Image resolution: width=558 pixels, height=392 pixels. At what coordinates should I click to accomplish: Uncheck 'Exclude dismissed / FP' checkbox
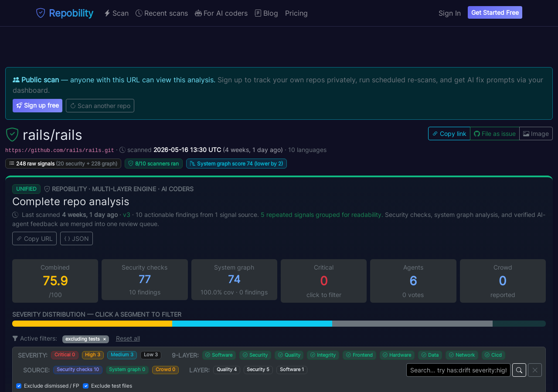(x=19, y=386)
